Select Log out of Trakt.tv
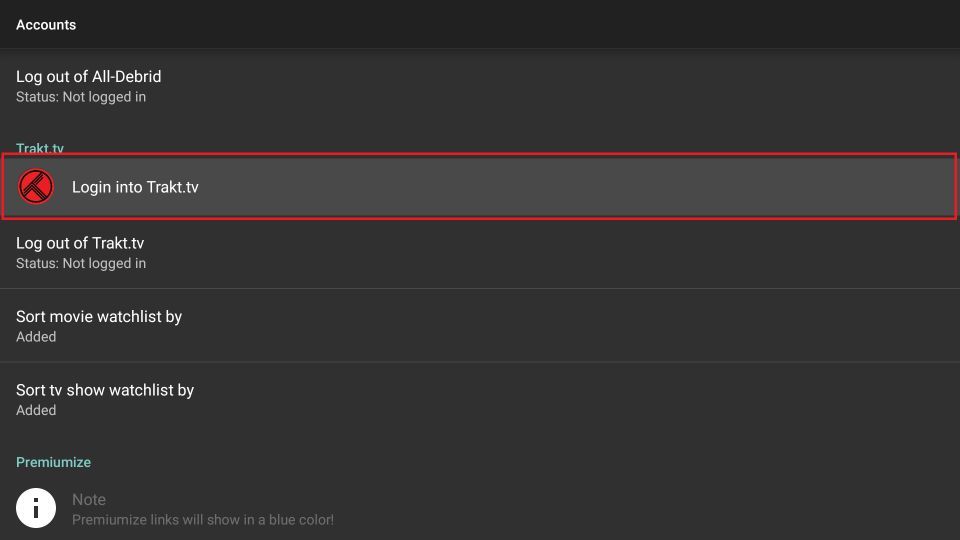The width and height of the screenshot is (960, 540). click(x=479, y=252)
